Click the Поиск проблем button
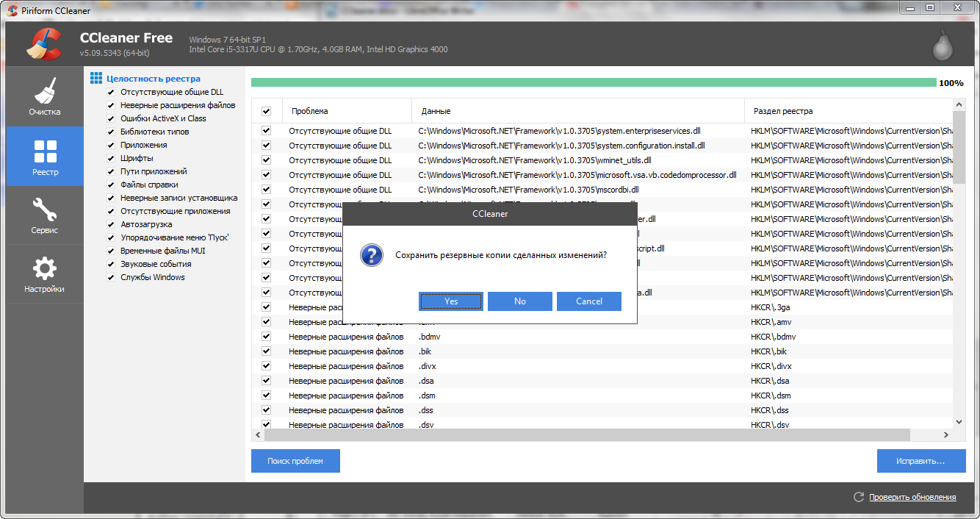Screen dimensions: 980x519 click(295, 461)
